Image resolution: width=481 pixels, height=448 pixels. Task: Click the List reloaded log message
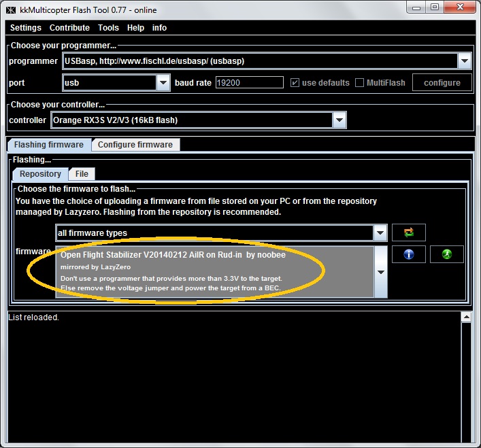tap(33, 317)
